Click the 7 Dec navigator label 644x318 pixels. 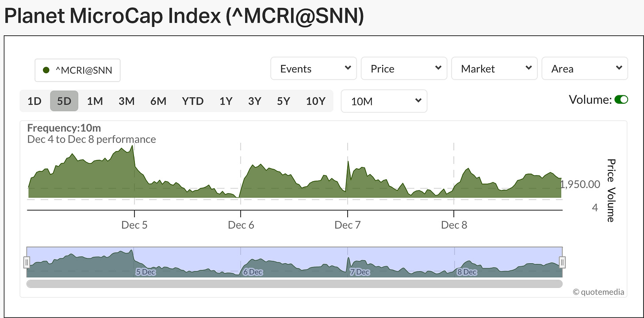coord(359,272)
